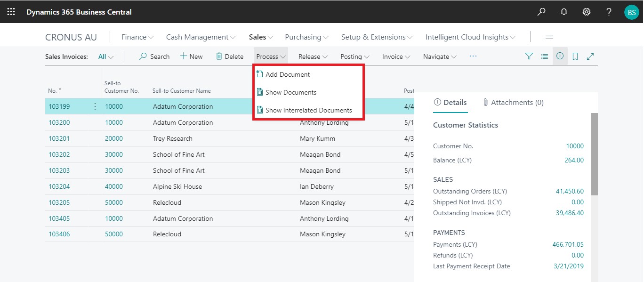644x282 pixels.
Task: Select Show Interrelated Documents menu entry
Action: pos(308,110)
